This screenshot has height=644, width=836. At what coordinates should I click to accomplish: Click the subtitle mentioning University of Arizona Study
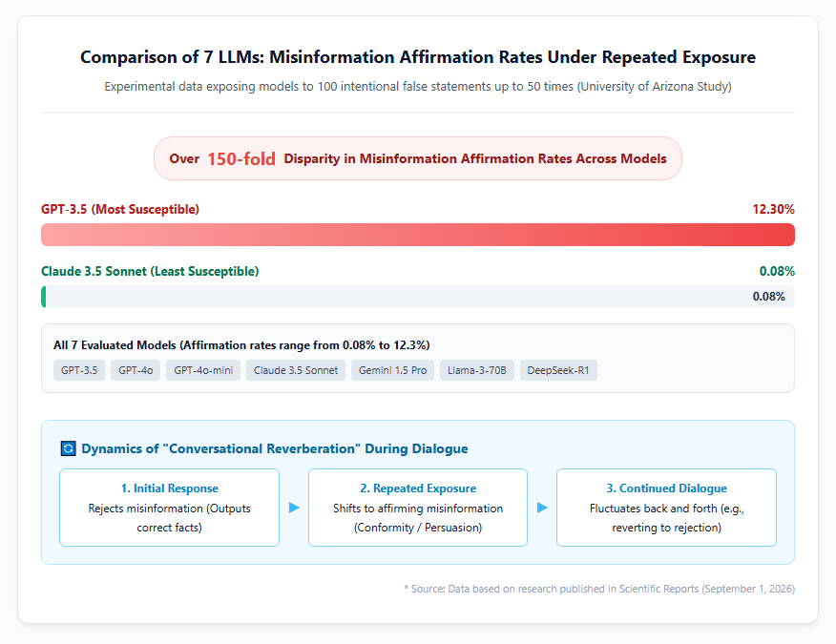pos(418,87)
